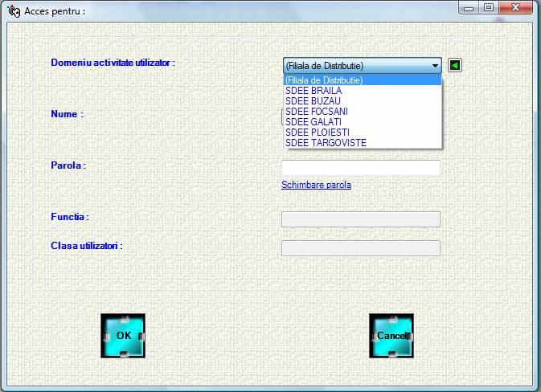This screenshot has width=541, height=392.
Task: Click the Functia field
Action: (x=361, y=219)
